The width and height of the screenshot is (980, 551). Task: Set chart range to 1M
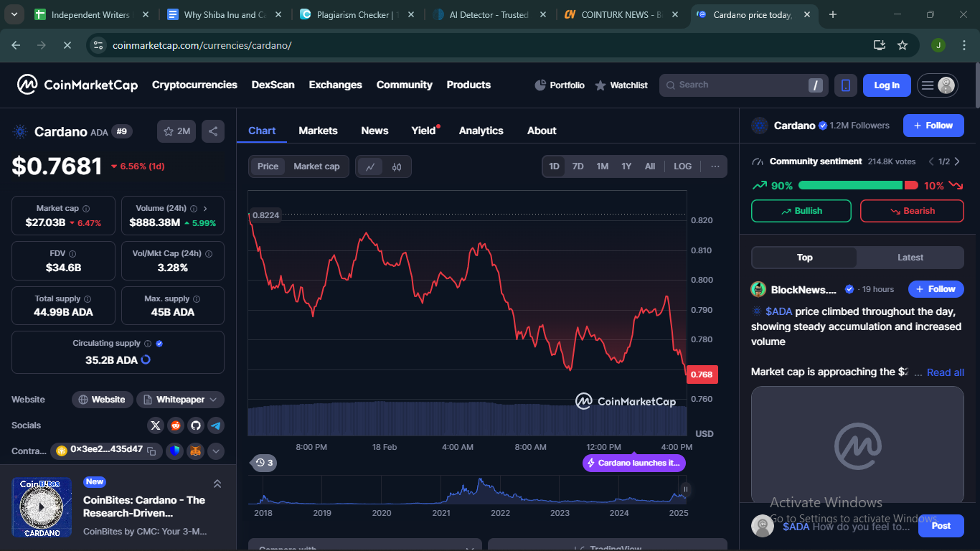602,166
